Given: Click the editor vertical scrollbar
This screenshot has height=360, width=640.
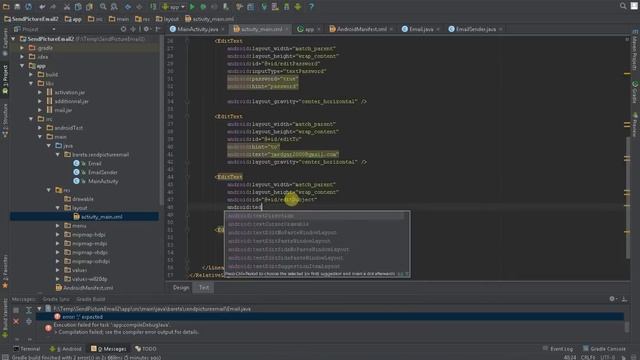Looking at the screenshot, I should 627,198.
